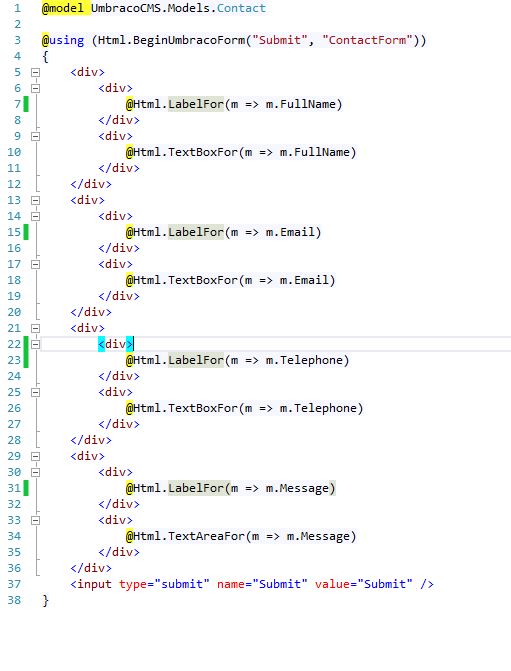Collapse the outer div at line 21

coord(36,328)
